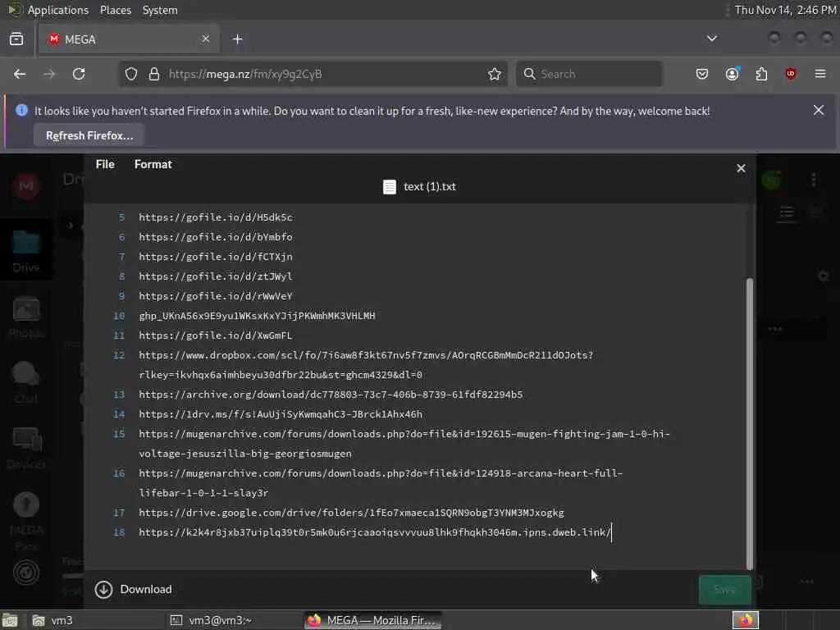Screen dimensions: 840x630
Task: Click mugenarchive fighting-jam URL line 15
Action: pyautogui.click(x=404, y=444)
